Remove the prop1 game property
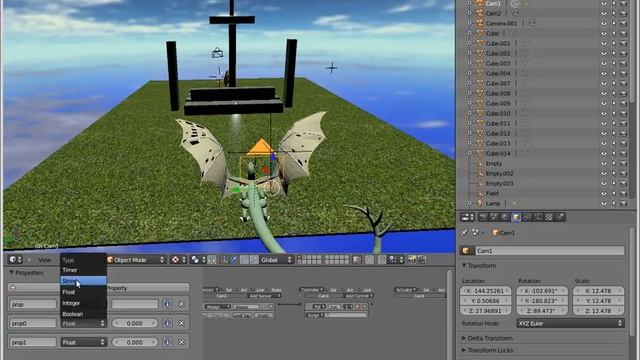This screenshot has height=360, width=640. 182,342
